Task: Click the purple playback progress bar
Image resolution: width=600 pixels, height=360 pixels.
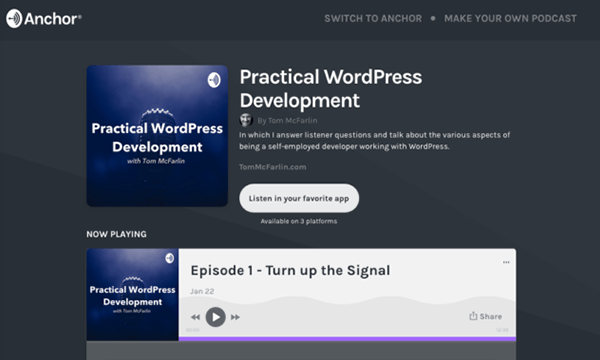Action: pyautogui.click(x=347, y=339)
